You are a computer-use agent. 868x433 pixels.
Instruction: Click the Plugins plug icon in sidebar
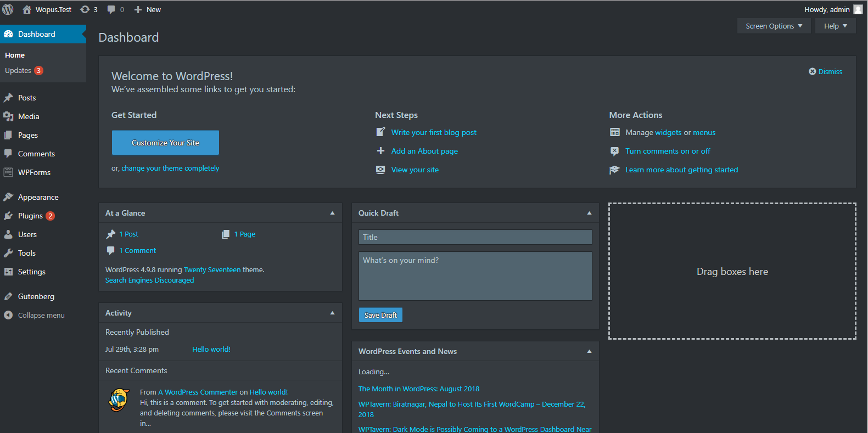tap(8, 216)
